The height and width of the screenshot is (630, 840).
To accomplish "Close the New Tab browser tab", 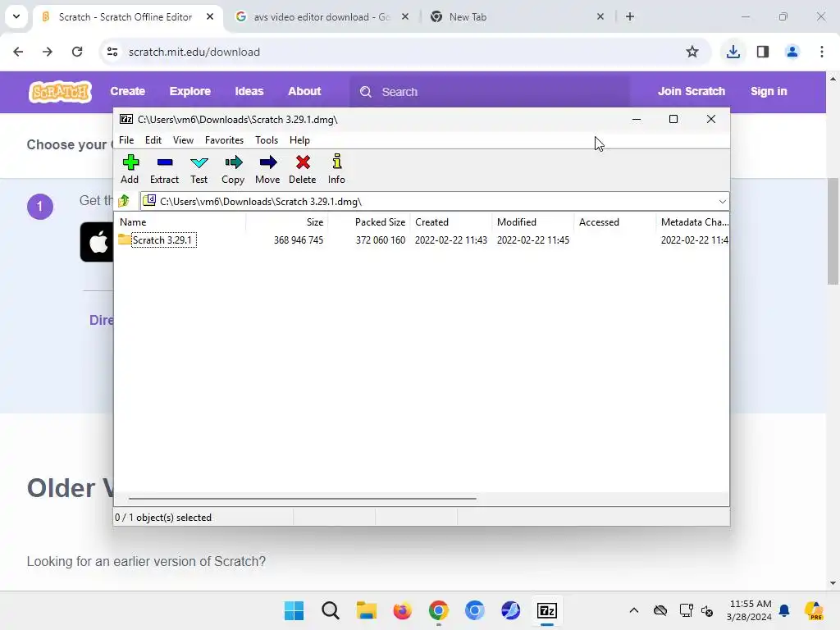I will click(x=600, y=17).
